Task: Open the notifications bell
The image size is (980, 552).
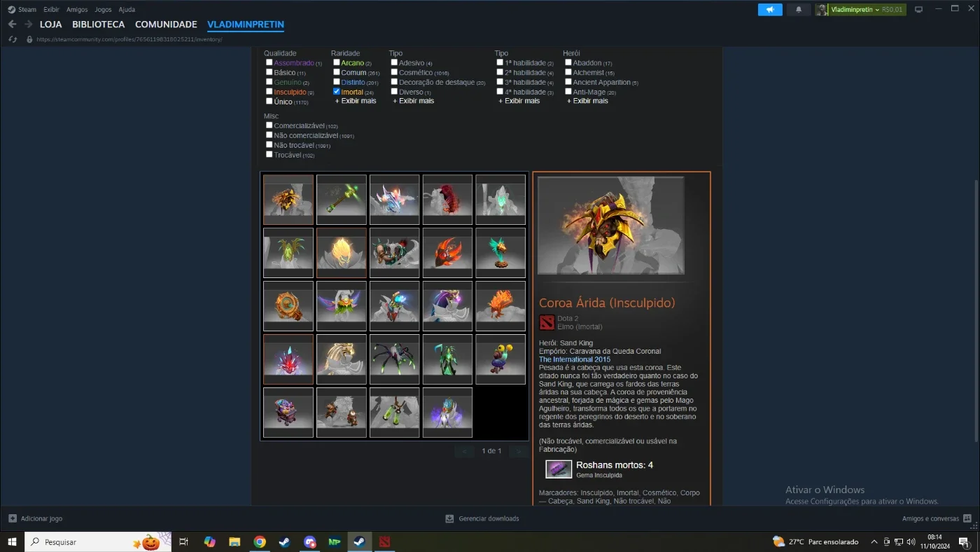Action: point(799,10)
